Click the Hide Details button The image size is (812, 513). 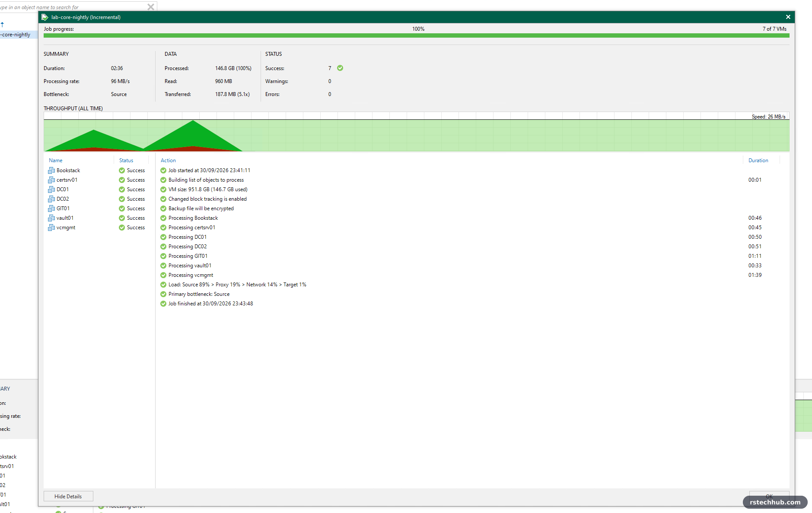68,496
